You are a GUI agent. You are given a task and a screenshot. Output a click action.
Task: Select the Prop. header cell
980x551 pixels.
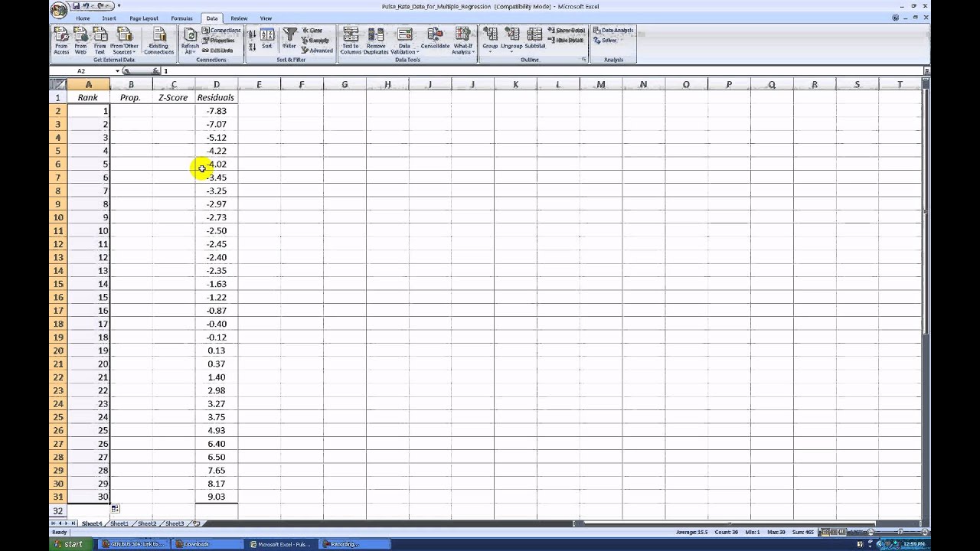(x=131, y=98)
